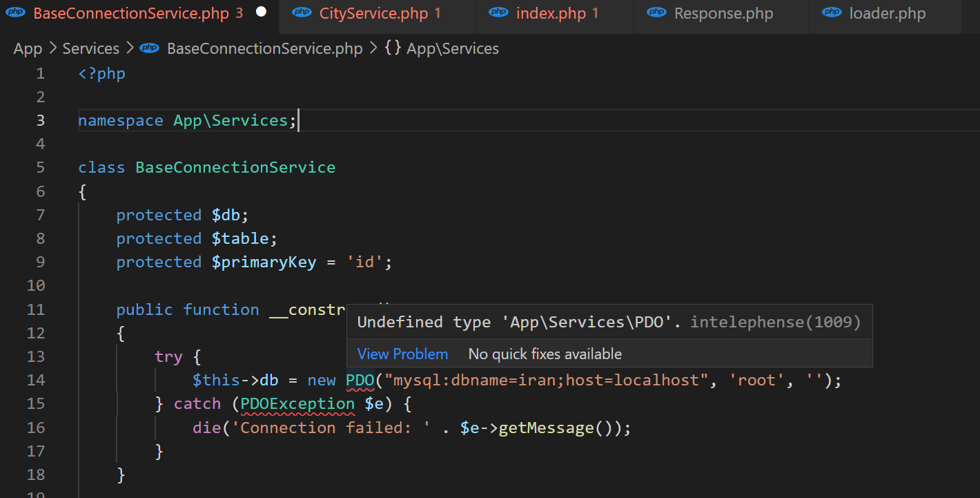Screen dimensions: 980x498
Task: Click the PHP icon in the breadcrumb
Action: pos(149,48)
